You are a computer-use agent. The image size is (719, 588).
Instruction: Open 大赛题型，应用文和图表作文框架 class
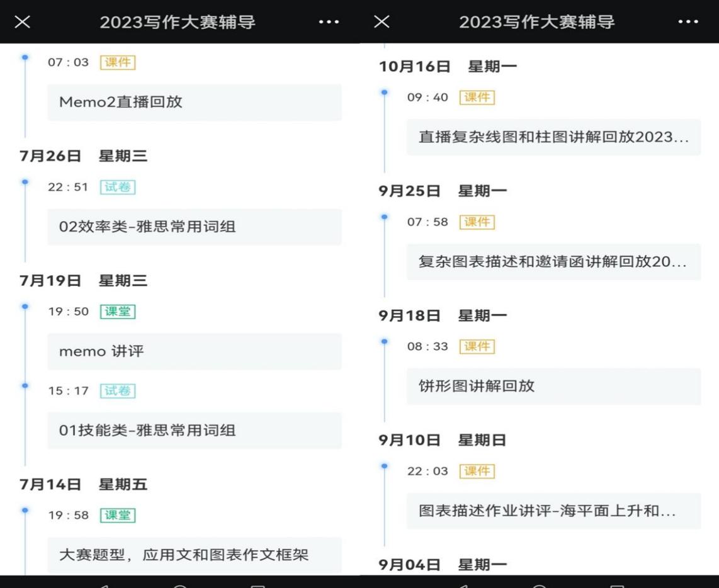[194, 555]
